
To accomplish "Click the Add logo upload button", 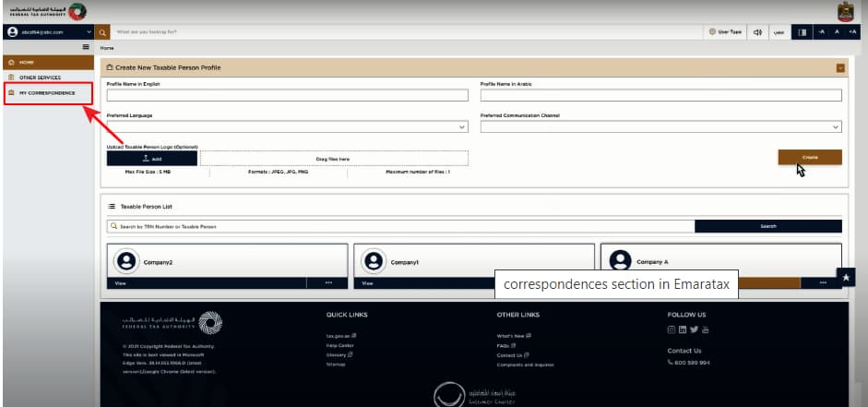I will (x=151, y=159).
